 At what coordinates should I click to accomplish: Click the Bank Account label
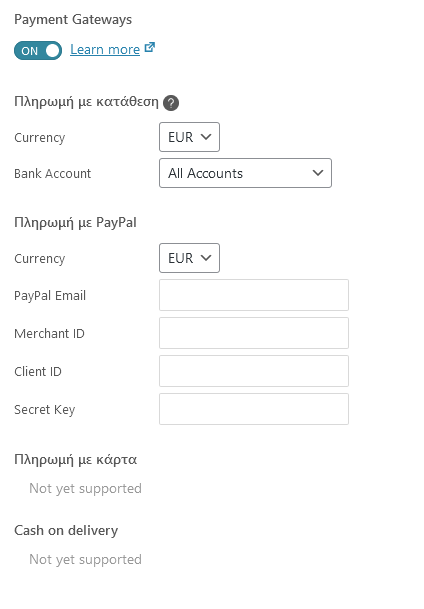[x=52, y=174]
